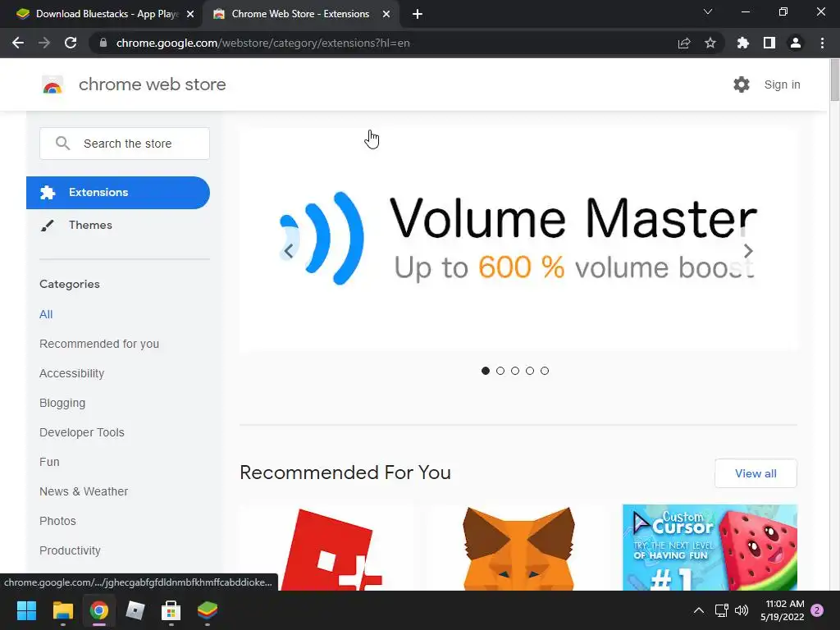840x630 pixels.
Task: Click View all recommended extensions
Action: point(756,473)
